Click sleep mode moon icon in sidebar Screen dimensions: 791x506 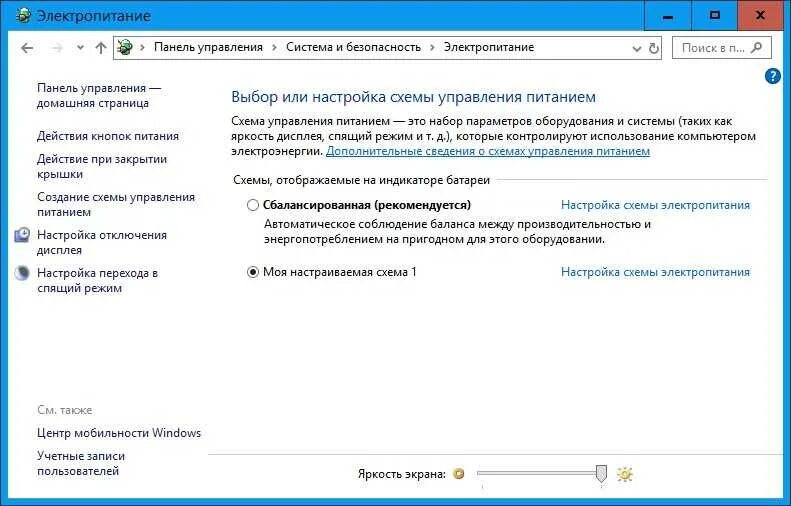click(22, 273)
